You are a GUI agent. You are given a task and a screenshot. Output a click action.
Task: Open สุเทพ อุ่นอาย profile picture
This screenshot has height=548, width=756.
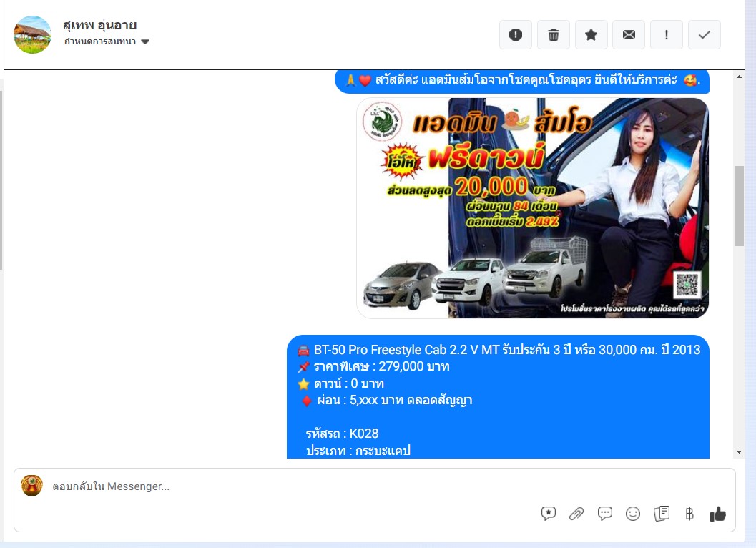[32, 34]
